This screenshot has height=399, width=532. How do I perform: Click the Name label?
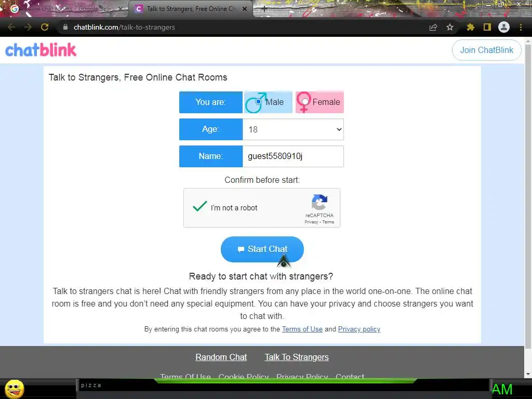(x=211, y=156)
